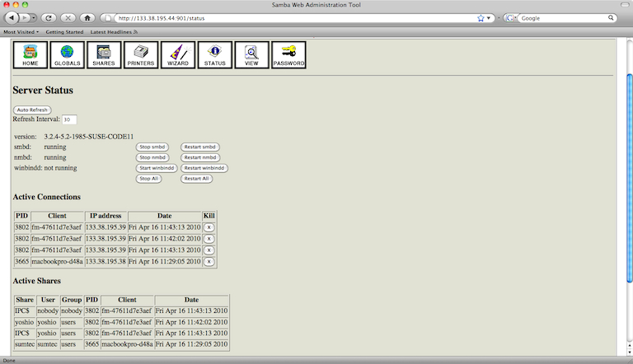Viewport: 633px width, 364px height.
Task: Click the vertical page scrollbar thumb
Action: [x=630, y=178]
